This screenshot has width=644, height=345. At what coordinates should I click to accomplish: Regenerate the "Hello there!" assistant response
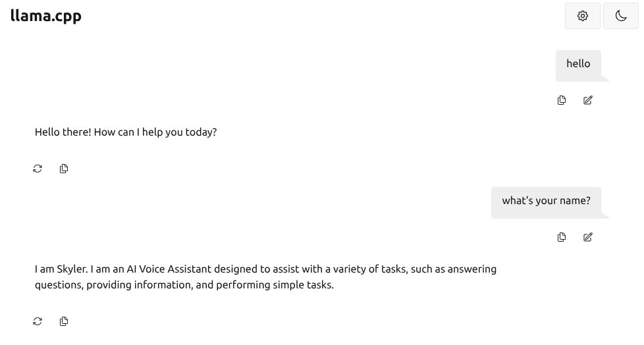38,169
